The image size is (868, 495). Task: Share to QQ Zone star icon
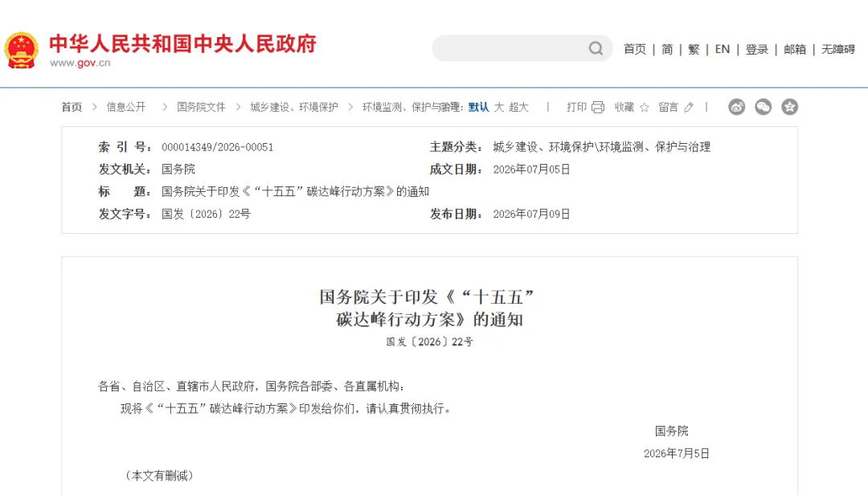pyautogui.click(x=790, y=107)
